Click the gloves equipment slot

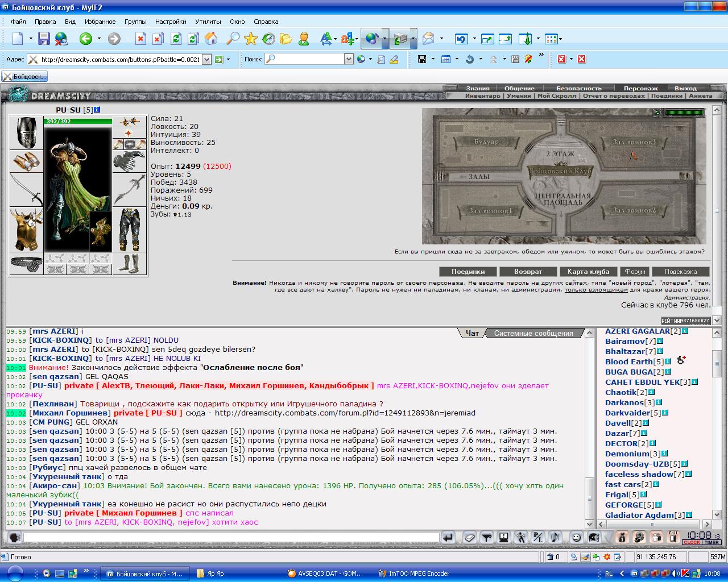tap(129, 161)
